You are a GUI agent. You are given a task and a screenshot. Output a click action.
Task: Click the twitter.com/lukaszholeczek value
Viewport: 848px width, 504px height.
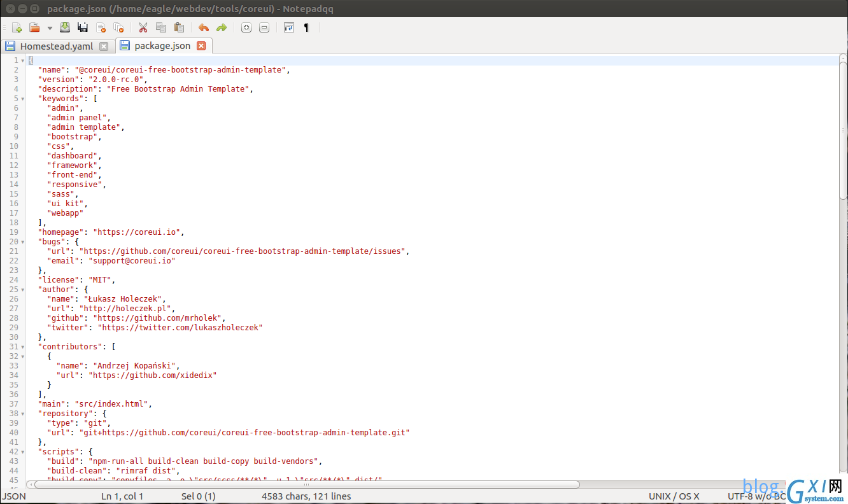180,328
